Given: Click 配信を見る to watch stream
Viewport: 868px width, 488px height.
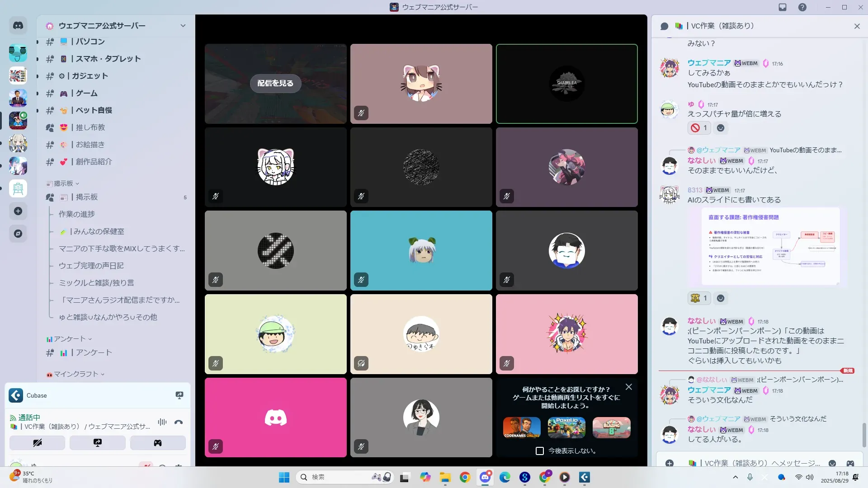Looking at the screenshot, I should [x=275, y=83].
